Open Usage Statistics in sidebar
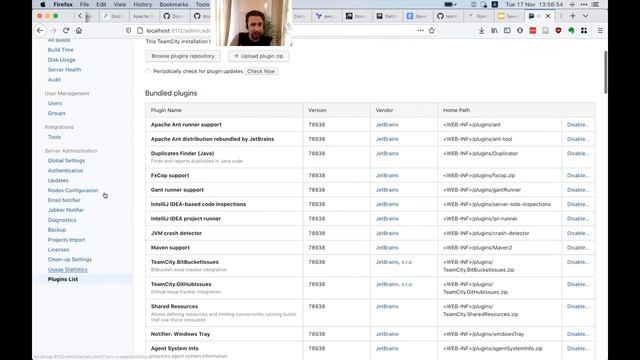 click(67, 269)
